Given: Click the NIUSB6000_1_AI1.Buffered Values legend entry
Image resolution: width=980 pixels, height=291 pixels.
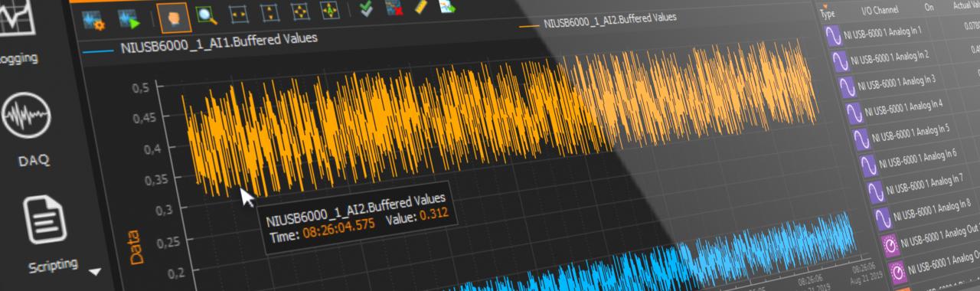Looking at the screenshot, I should point(201,44).
